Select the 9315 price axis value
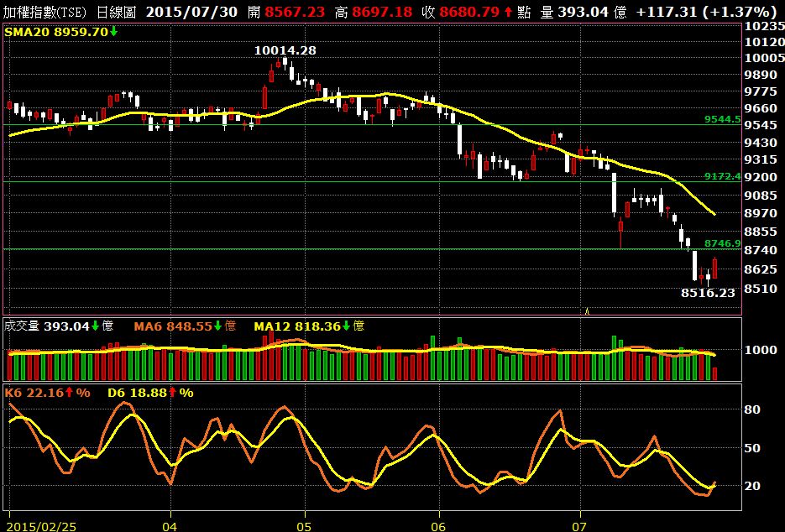 pos(761,159)
